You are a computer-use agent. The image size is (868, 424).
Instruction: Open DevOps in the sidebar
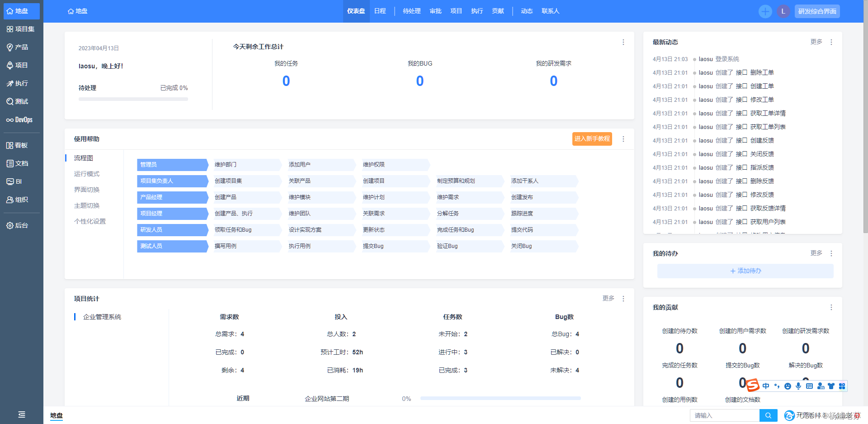point(21,119)
